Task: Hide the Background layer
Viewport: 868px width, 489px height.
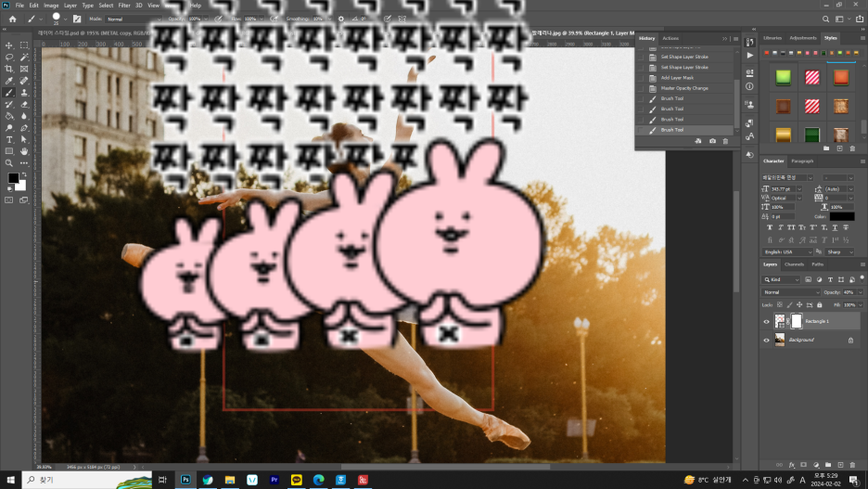Action: 766,340
